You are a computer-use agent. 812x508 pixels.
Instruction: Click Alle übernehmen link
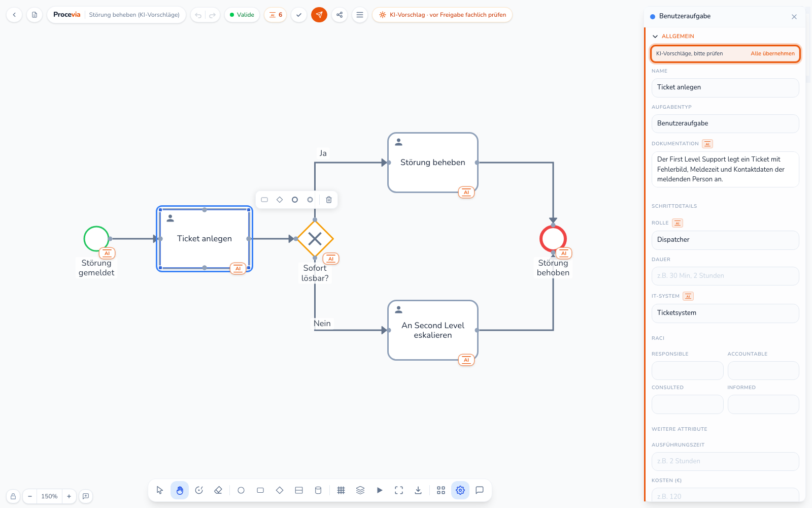click(x=772, y=53)
